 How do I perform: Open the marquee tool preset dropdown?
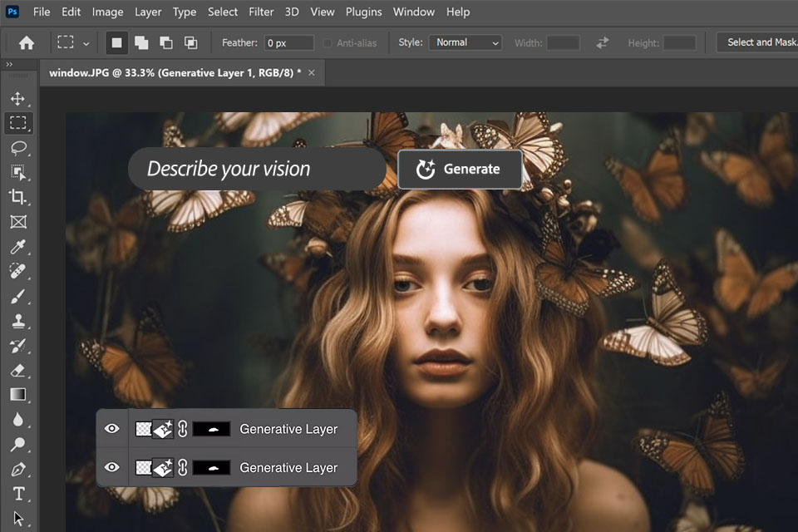(x=86, y=44)
